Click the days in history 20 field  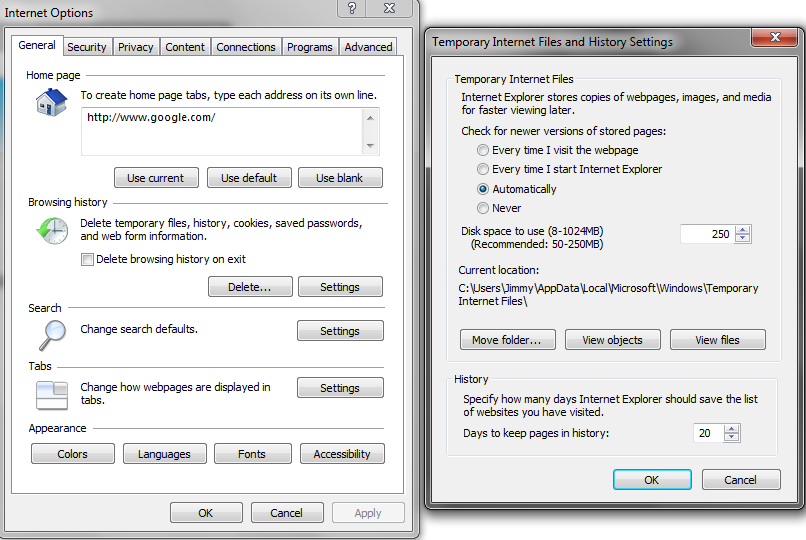click(x=708, y=433)
